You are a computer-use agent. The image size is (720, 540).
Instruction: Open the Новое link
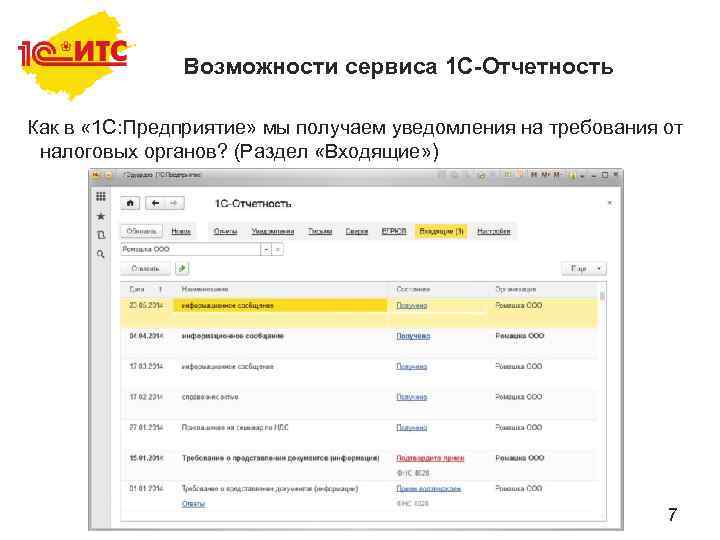pyautogui.click(x=181, y=231)
